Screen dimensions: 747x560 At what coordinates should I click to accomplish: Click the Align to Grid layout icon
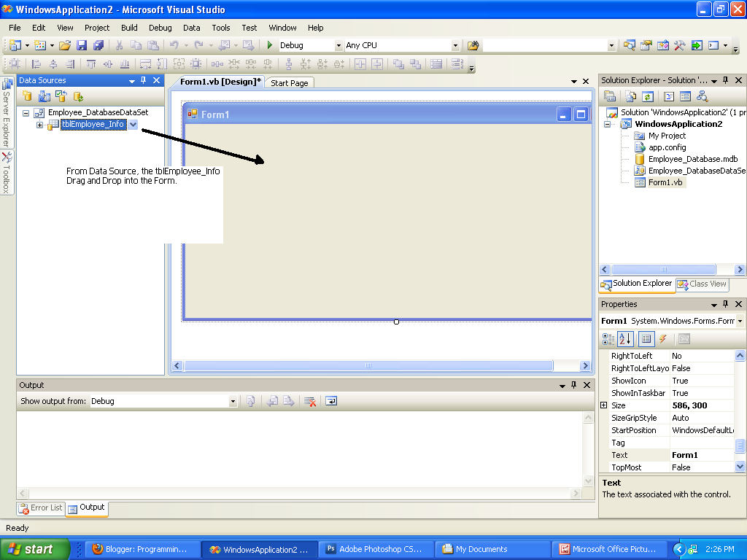point(15,64)
